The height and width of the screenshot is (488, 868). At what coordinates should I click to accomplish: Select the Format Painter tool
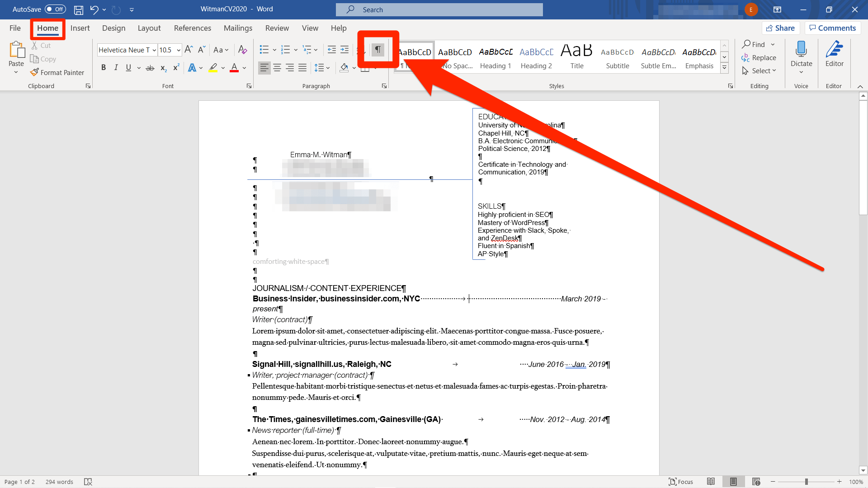point(57,72)
